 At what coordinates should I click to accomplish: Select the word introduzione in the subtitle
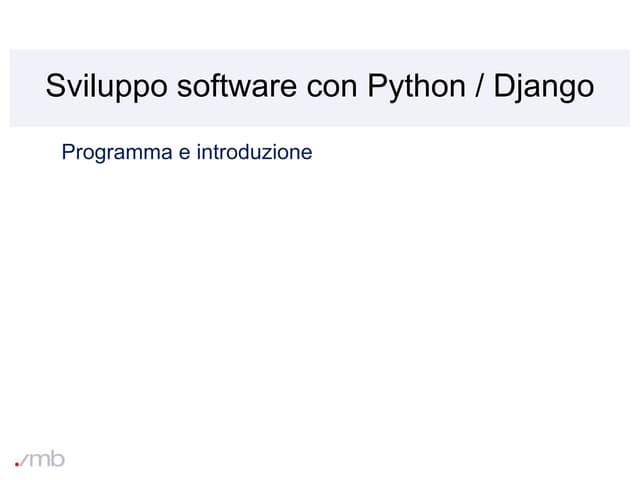coord(251,154)
